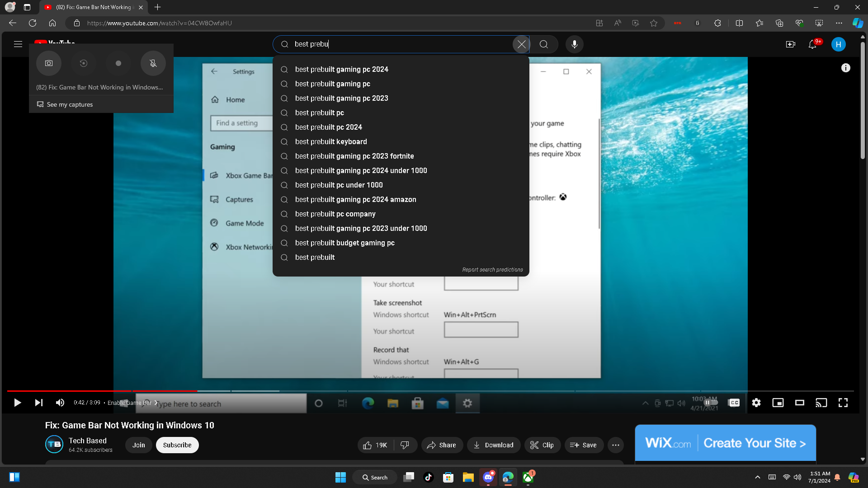Toggle theater mode
Screen dimensions: 868x488
[800, 403]
